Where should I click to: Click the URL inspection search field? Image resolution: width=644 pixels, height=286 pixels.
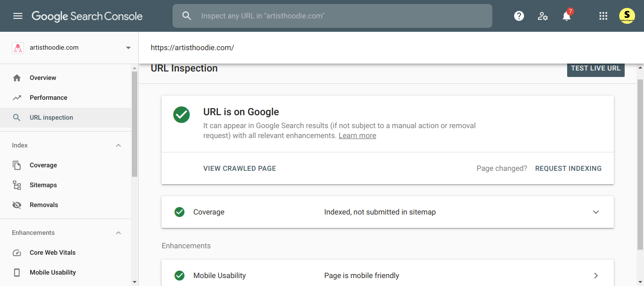[x=332, y=16]
